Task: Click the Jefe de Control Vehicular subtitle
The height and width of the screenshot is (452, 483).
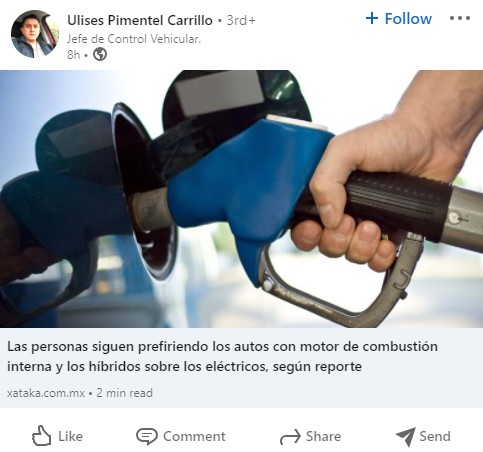Action: 134,39
